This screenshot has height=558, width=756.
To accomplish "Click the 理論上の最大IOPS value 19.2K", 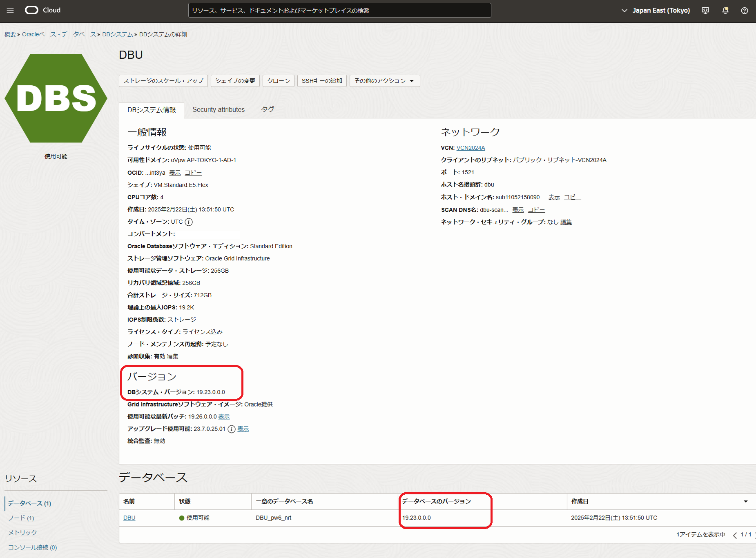I will click(187, 307).
